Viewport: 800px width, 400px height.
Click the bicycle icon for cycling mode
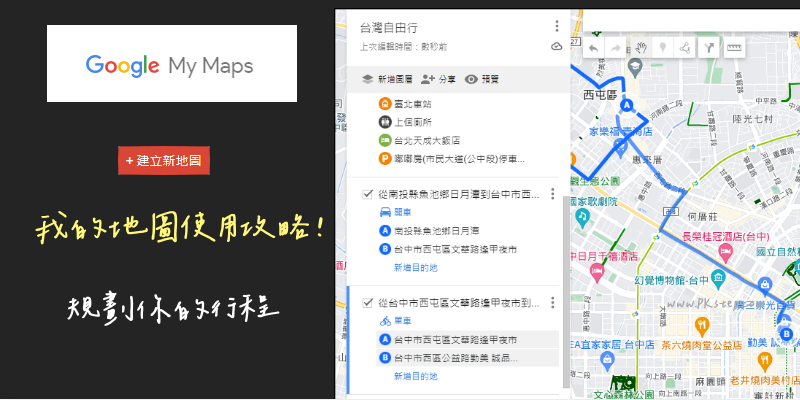pyautogui.click(x=385, y=321)
